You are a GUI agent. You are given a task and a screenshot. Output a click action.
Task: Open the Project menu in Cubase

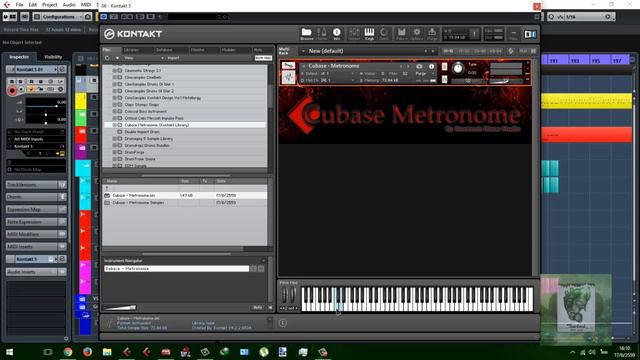point(49,5)
